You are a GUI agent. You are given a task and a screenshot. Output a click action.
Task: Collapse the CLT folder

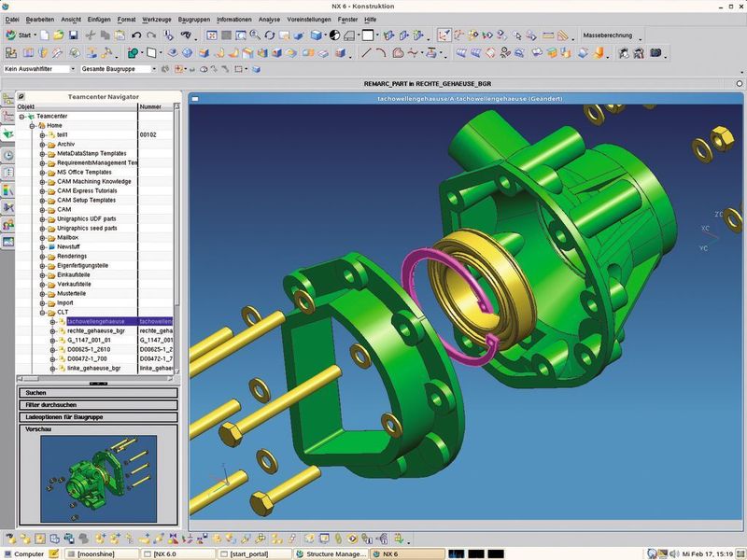(x=42, y=313)
